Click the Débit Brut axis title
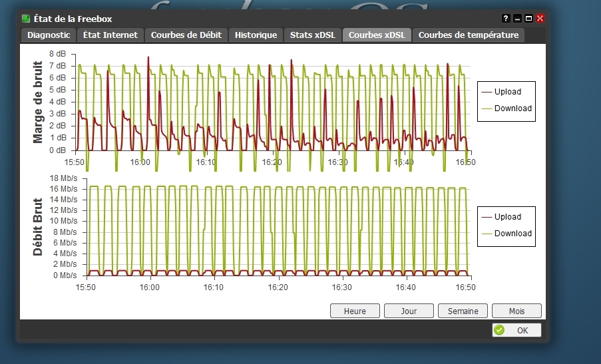This screenshot has width=601, height=364. (x=38, y=227)
